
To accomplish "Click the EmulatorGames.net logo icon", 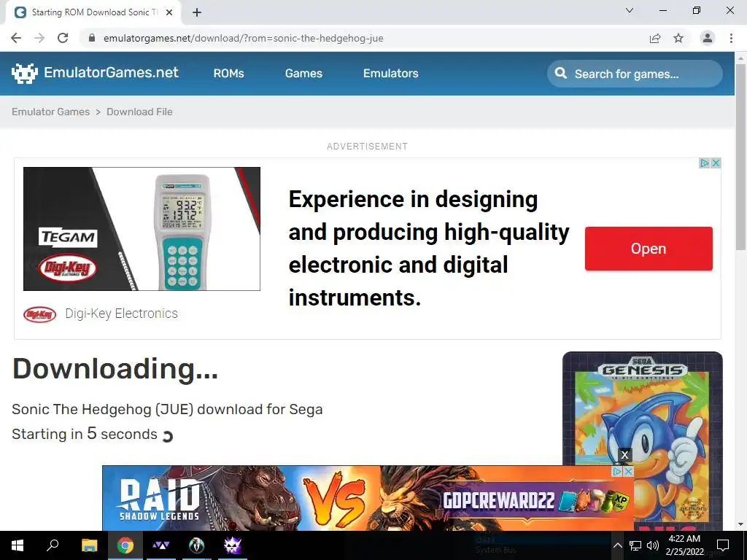I will coord(24,74).
